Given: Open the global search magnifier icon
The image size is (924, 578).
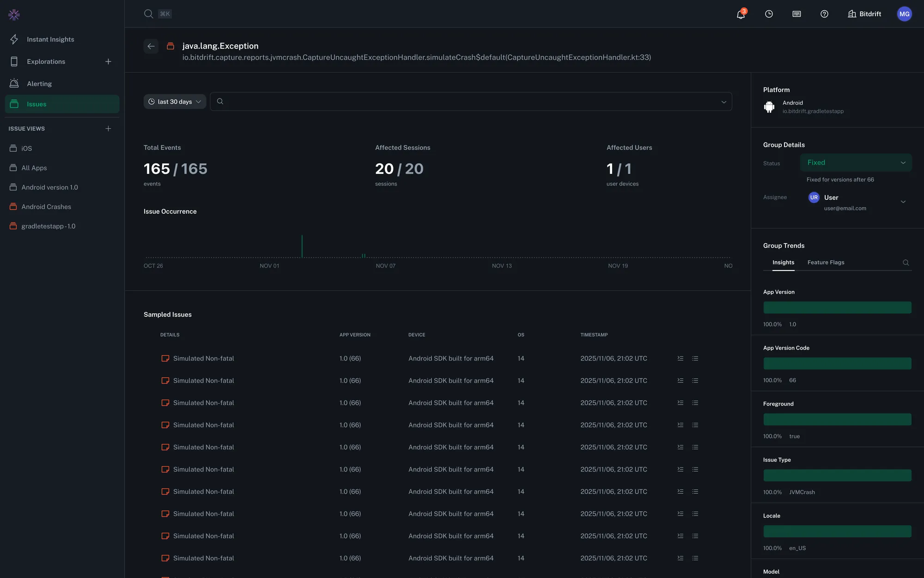Looking at the screenshot, I should pyautogui.click(x=148, y=14).
